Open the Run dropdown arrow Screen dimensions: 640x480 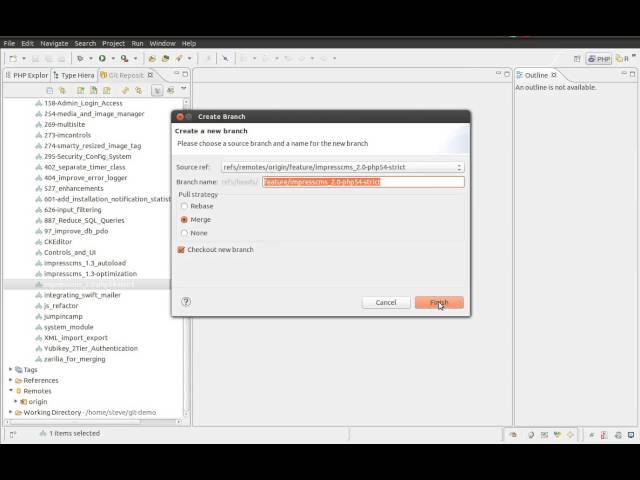pos(113,59)
